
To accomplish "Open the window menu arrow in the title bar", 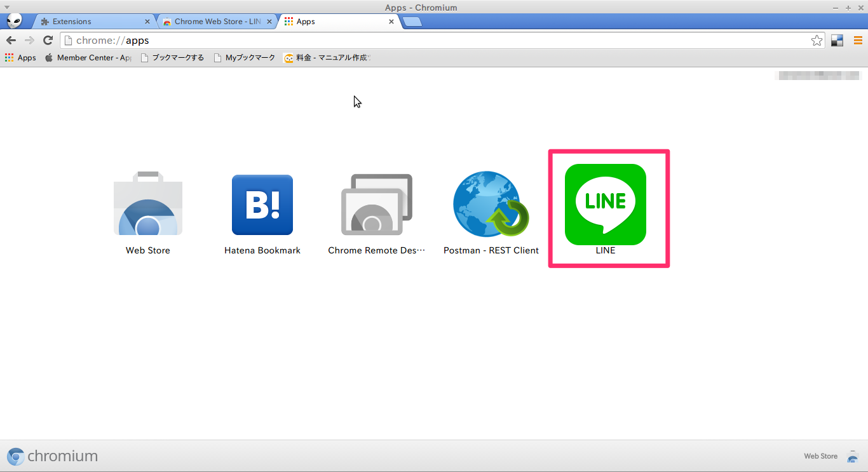I will [7, 7].
